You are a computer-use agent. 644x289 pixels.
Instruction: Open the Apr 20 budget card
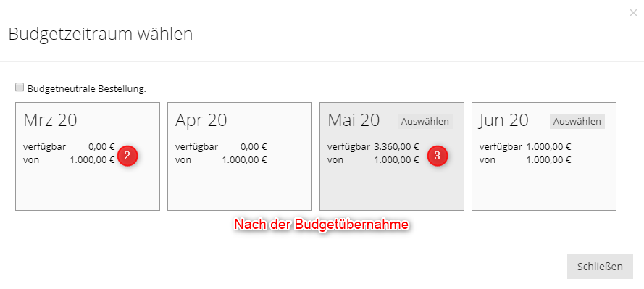coord(240,156)
